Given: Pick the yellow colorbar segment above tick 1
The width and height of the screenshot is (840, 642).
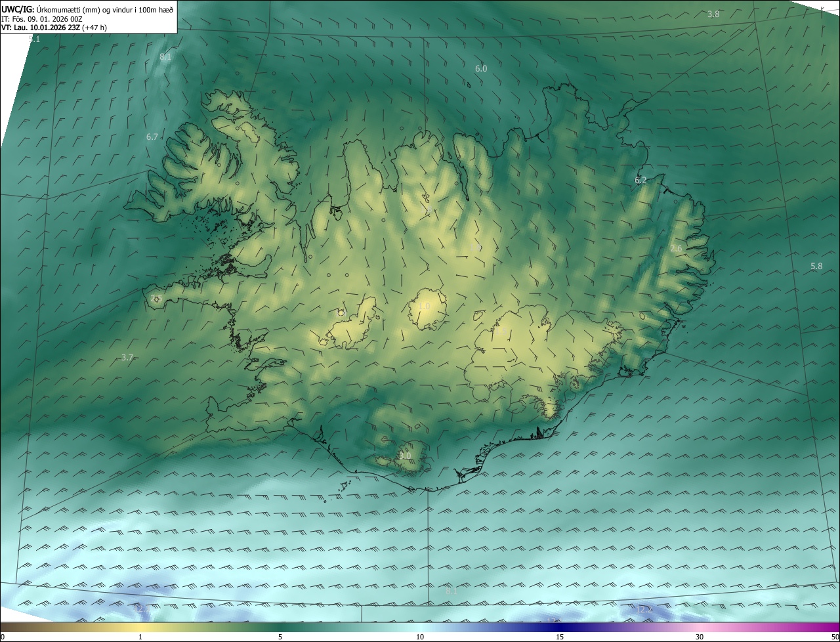Looking at the screenshot, I should coord(140,627).
